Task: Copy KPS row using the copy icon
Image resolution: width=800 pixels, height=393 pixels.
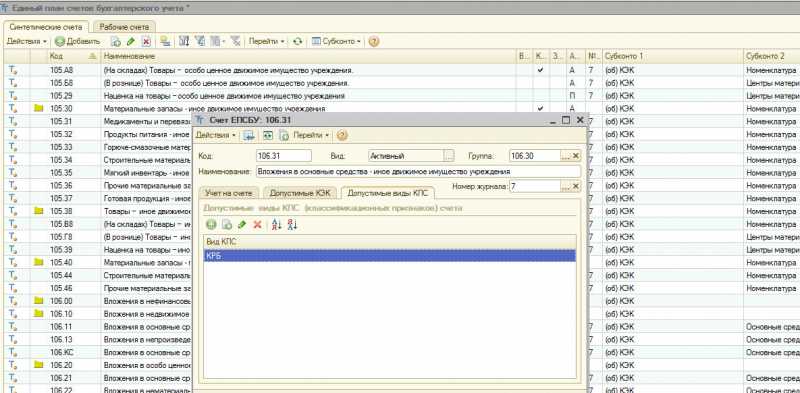Action: click(x=227, y=224)
